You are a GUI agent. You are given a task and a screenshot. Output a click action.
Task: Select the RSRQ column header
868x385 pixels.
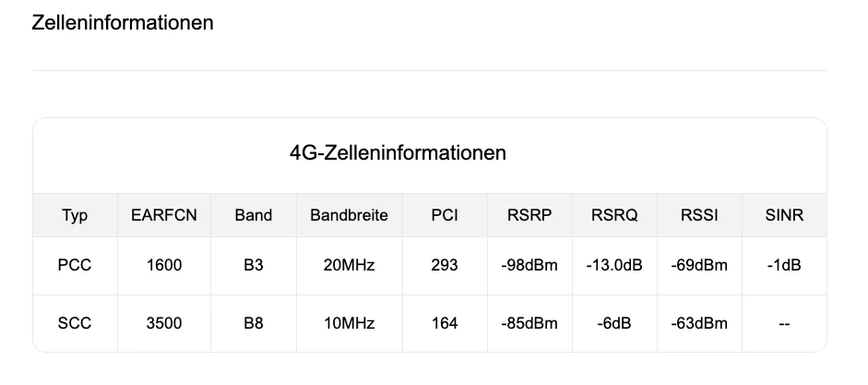pyautogui.click(x=614, y=215)
